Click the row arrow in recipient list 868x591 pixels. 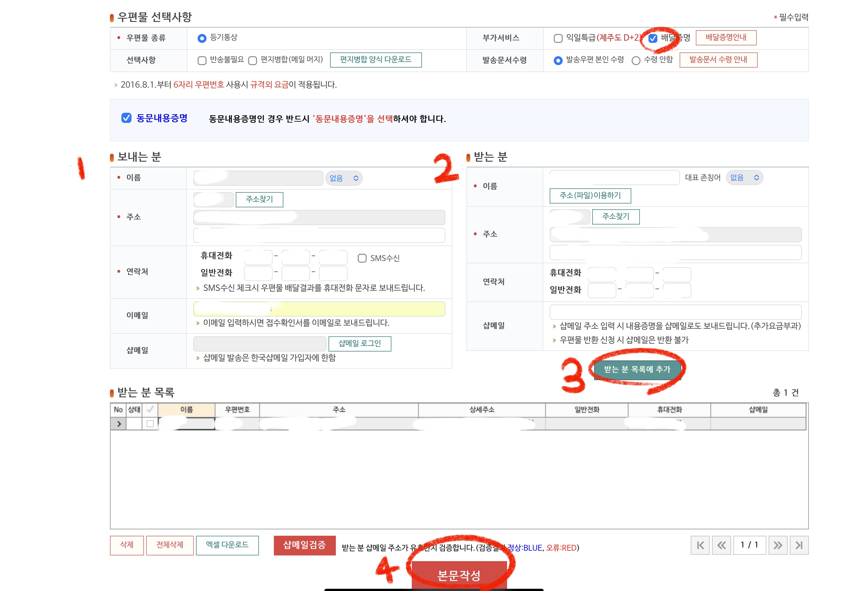[x=119, y=424]
